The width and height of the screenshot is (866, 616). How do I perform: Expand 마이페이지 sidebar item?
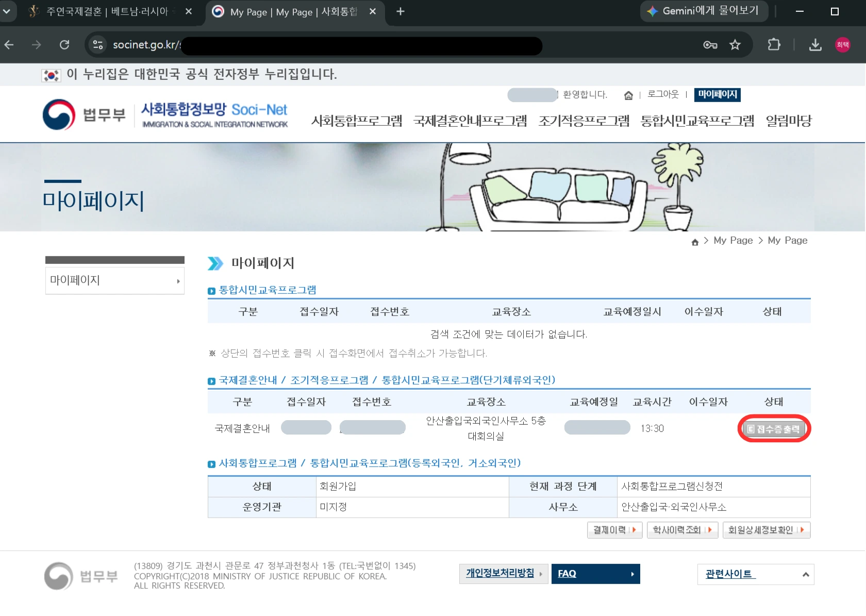click(115, 280)
